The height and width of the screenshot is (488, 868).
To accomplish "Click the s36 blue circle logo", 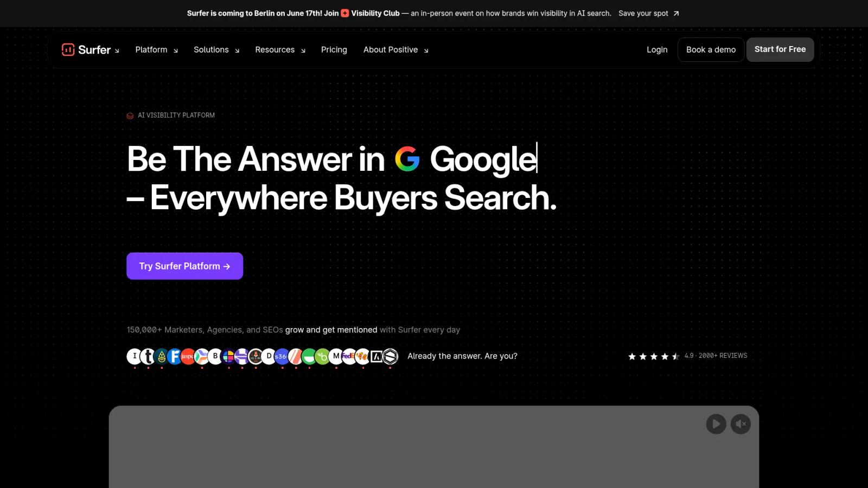I will (x=282, y=356).
